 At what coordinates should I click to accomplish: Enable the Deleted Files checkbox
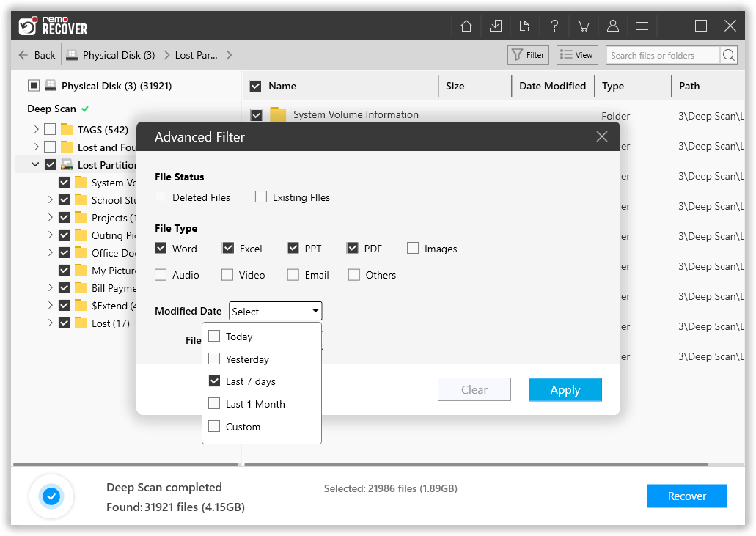pos(160,197)
